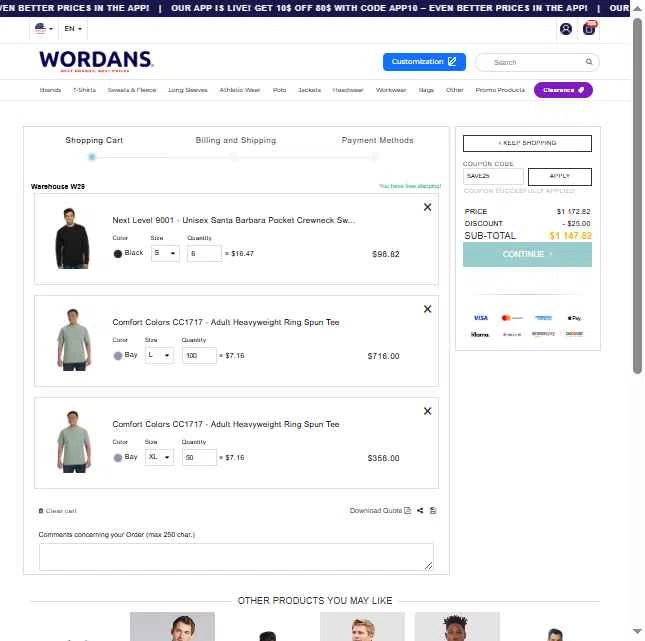Click the Bay swatch of size XL tee
The image size is (645, 641).
click(118, 458)
